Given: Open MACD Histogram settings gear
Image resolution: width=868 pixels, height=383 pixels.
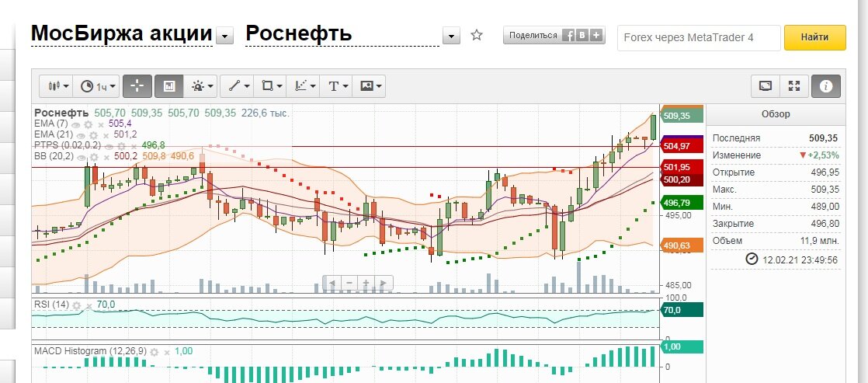Looking at the screenshot, I should click(154, 352).
